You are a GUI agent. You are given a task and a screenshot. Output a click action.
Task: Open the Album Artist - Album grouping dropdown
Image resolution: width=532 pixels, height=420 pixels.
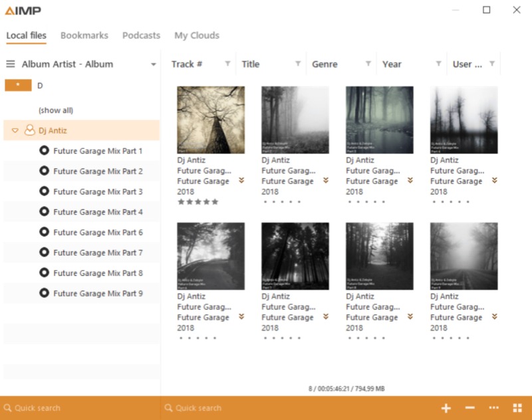pyautogui.click(x=152, y=64)
